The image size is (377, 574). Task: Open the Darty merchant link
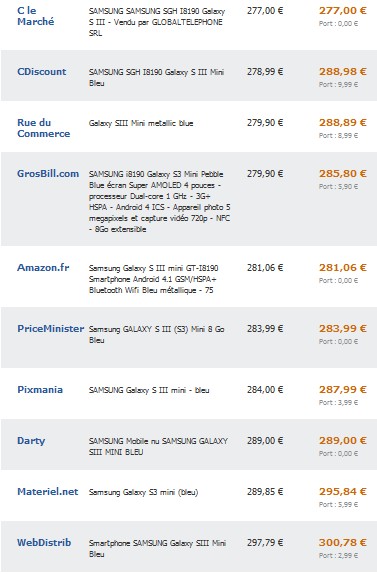click(31, 441)
